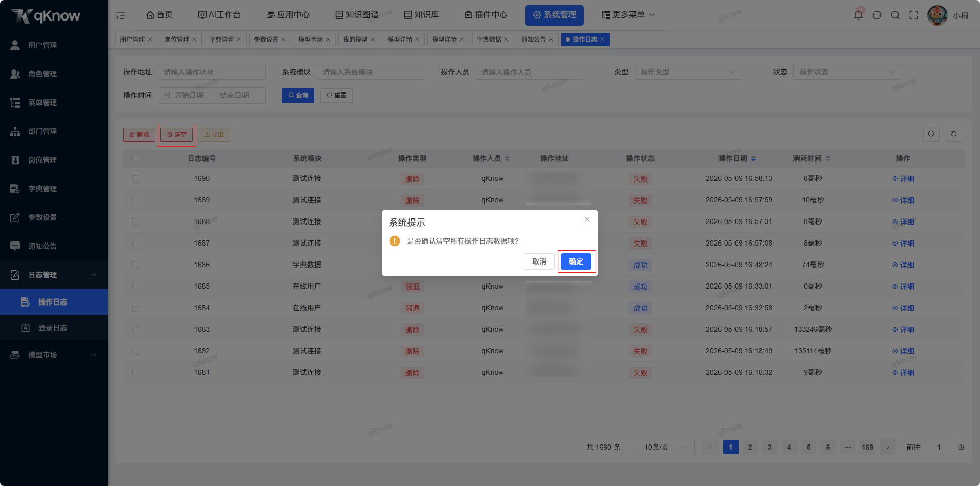Go to next page arrow

[x=888, y=447]
